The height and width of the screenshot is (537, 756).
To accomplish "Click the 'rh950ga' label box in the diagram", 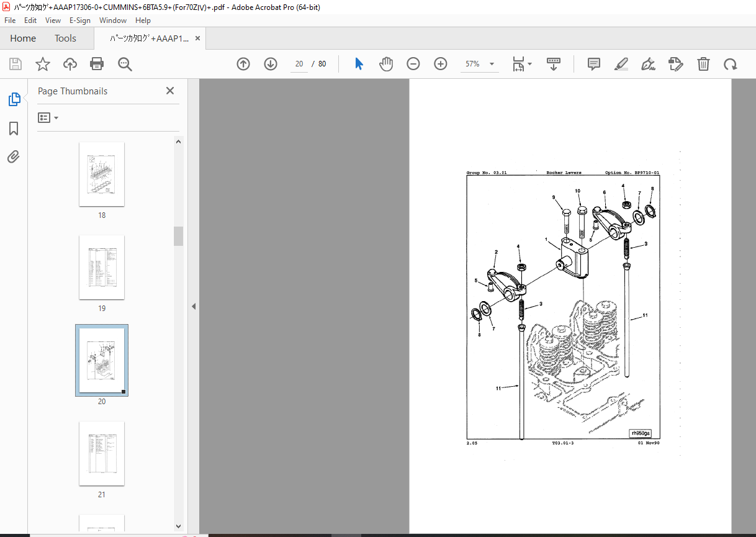I will pyautogui.click(x=641, y=433).
